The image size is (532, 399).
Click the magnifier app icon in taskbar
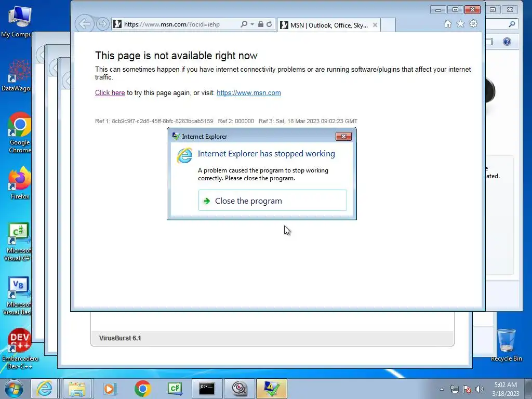pos(239,389)
